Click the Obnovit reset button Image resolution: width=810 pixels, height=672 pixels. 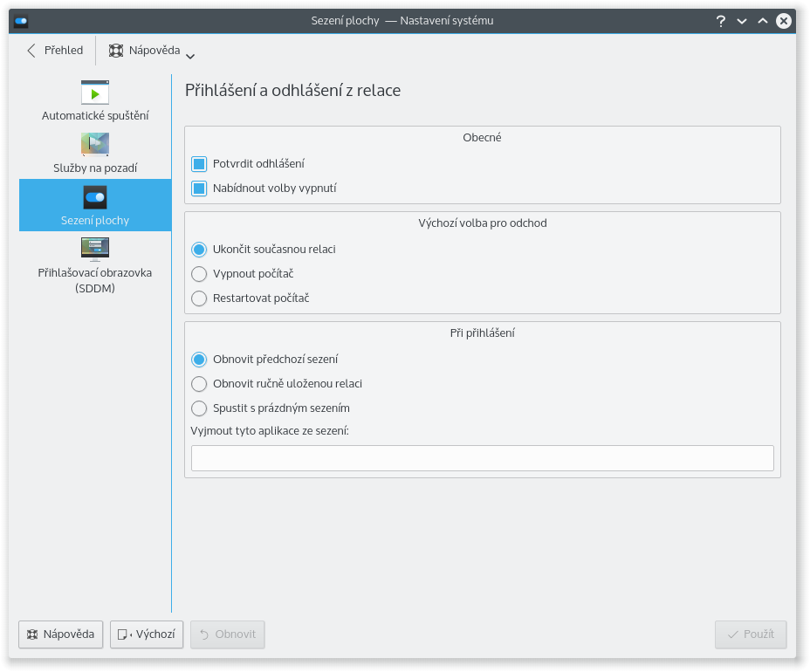[x=228, y=634]
